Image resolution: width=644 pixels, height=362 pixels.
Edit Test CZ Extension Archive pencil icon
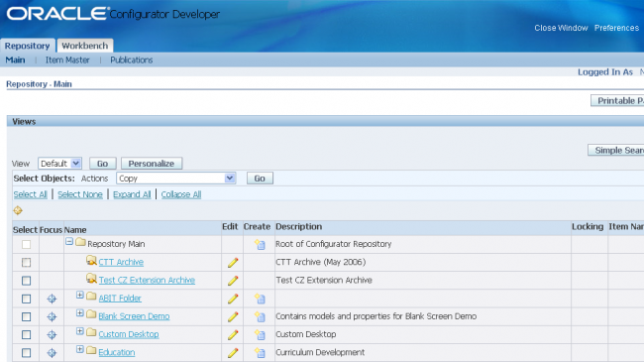(x=233, y=281)
